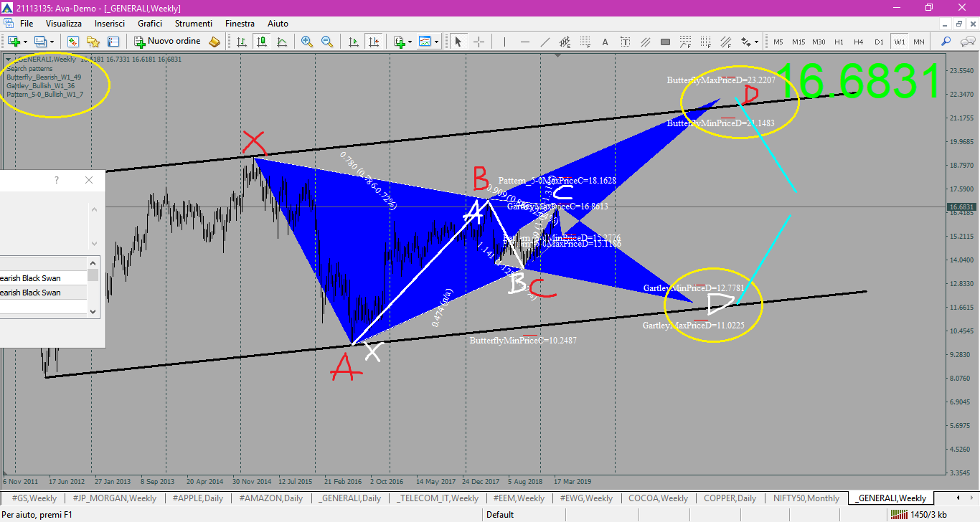Click the grey chart shift triangle marker
The height and width of the screenshot is (522, 980).
559,54
